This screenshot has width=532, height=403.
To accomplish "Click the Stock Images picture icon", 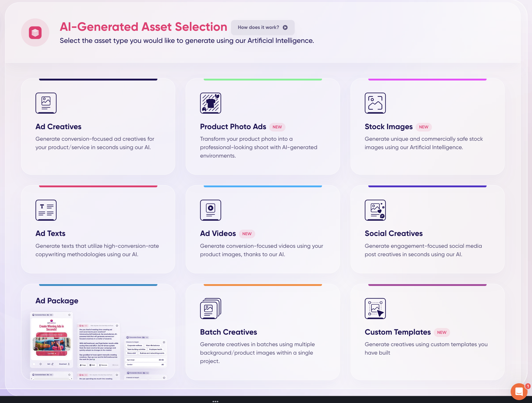I will (x=375, y=103).
